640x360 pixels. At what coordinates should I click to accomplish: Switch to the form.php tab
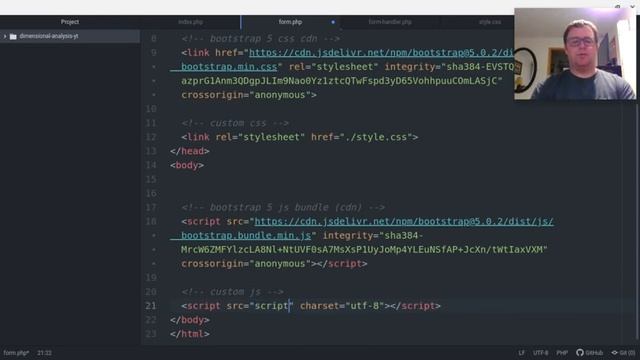coord(290,22)
